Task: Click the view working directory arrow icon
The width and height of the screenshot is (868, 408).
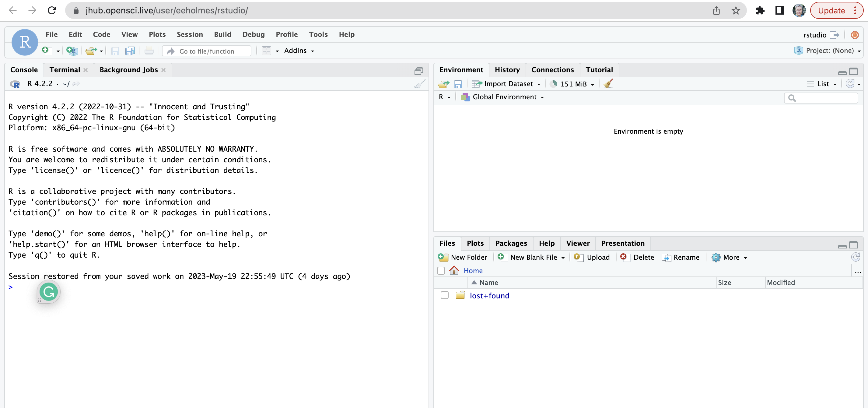Action: [76, 83]
